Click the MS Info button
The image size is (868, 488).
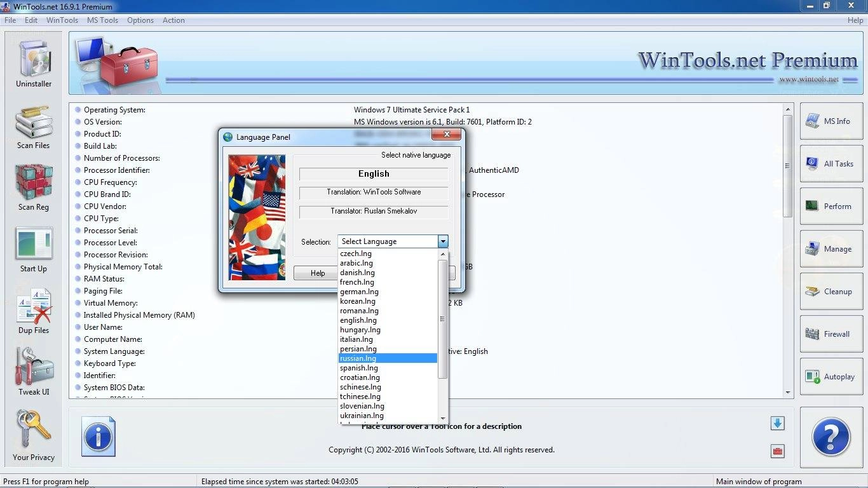point(831,121)
